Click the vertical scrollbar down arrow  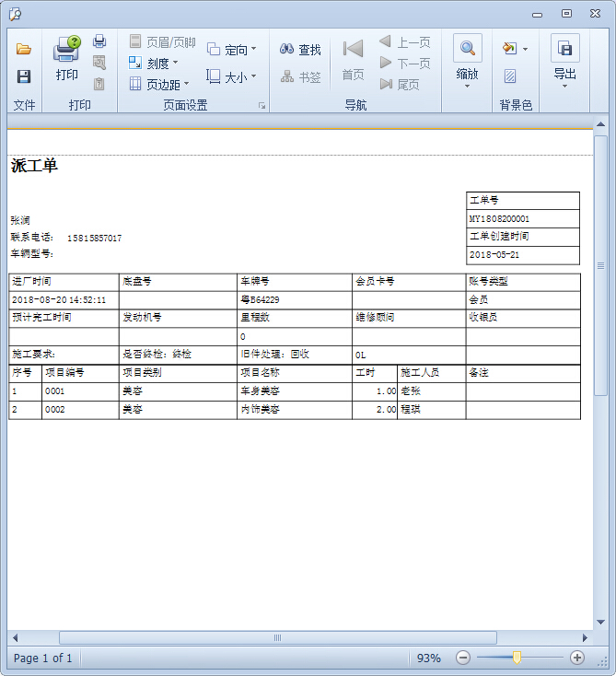[600, 623]
